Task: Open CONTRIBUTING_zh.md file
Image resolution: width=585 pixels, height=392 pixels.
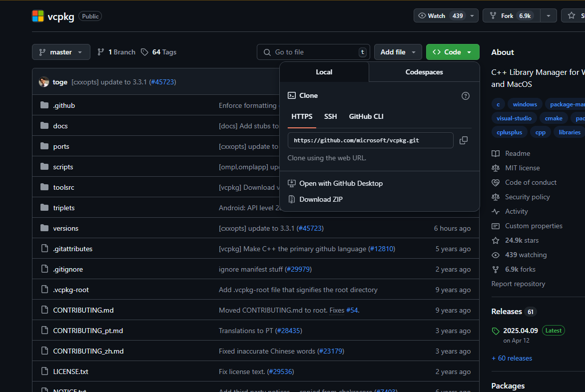Action: point(88,352)
